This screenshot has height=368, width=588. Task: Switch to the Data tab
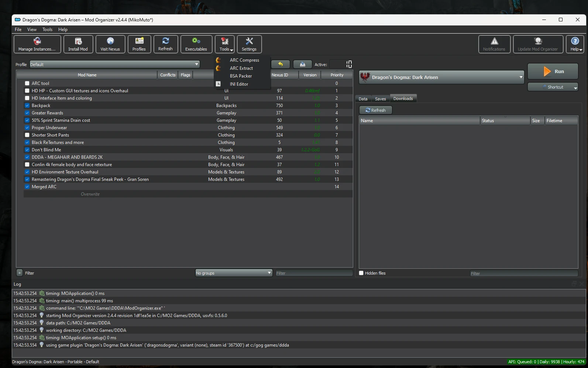[x=363, y=99]
